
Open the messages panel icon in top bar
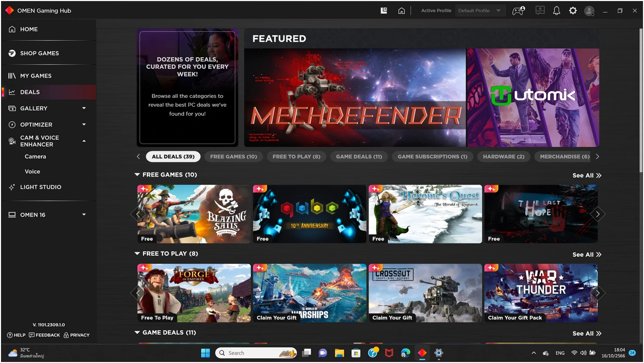pyautogui.click(x=540, y=11)
